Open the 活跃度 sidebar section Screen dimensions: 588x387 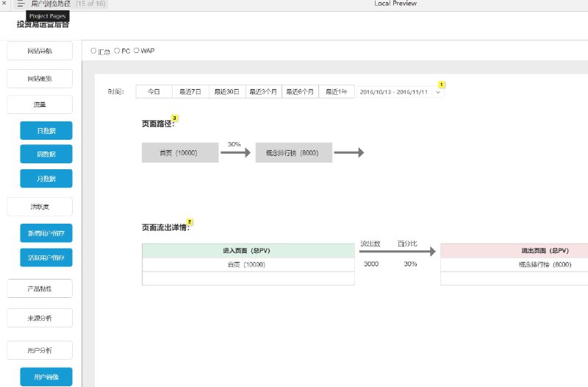(40, 207)
